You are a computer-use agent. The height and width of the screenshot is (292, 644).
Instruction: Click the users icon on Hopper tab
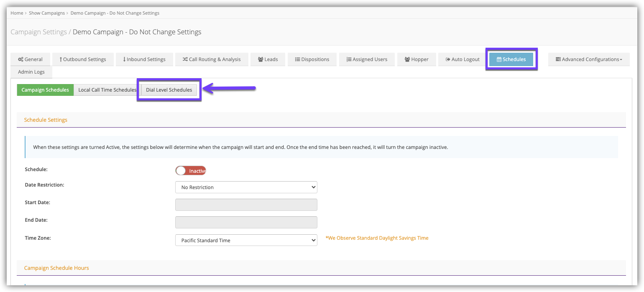point(407,59)
